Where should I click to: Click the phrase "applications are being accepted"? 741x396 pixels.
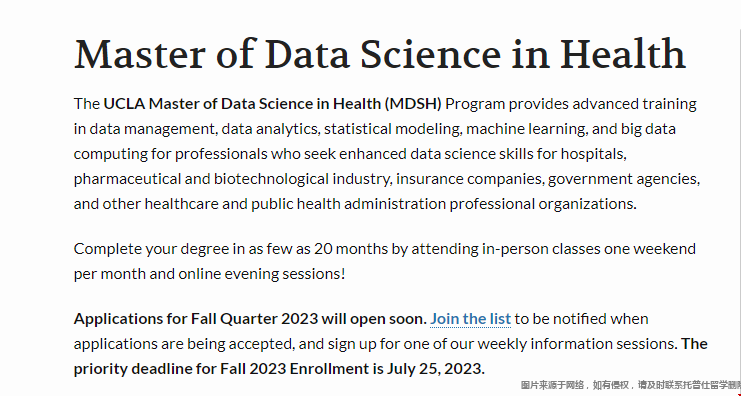184,344
